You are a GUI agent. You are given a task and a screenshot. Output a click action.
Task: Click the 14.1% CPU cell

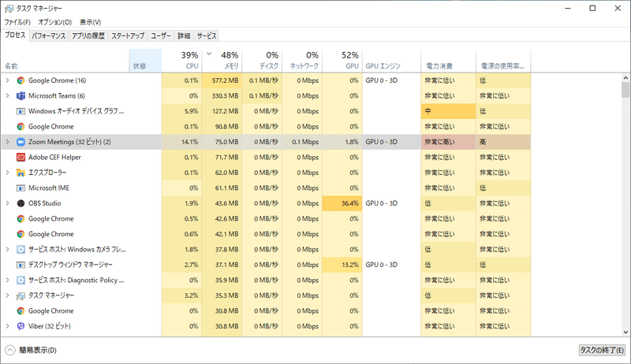(x=182, y=142)
